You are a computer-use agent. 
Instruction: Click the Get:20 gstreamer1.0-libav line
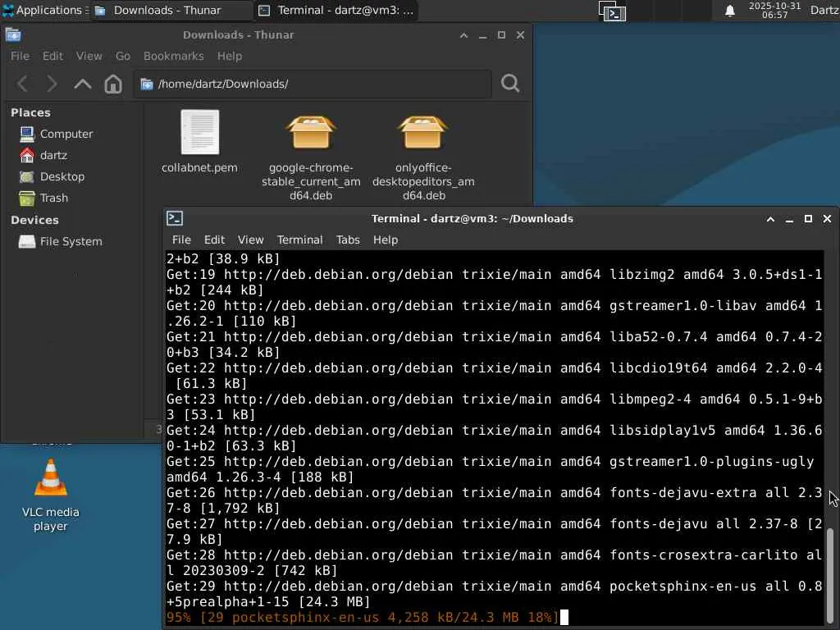pos(495,313)
